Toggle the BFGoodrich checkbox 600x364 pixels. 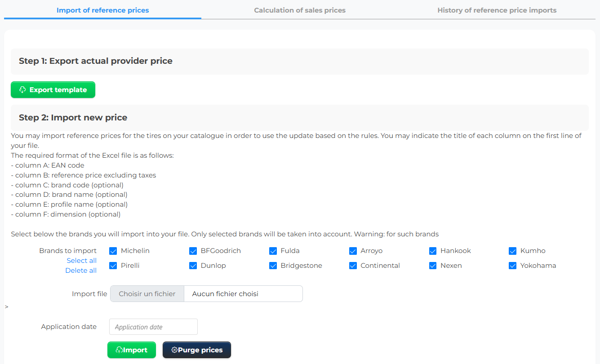[x=193, y=251]
